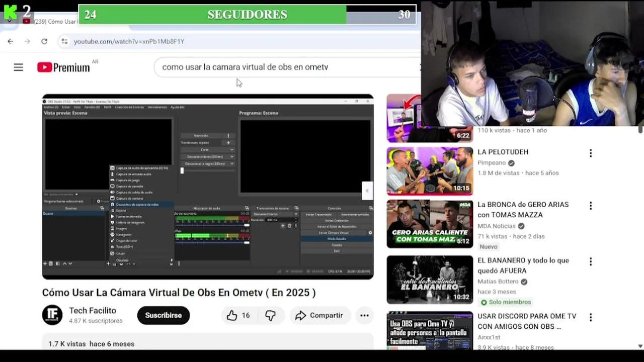Click the scrollbar down arrow
Viewport: 644px width, 362px height.
[x=640, y=346]
